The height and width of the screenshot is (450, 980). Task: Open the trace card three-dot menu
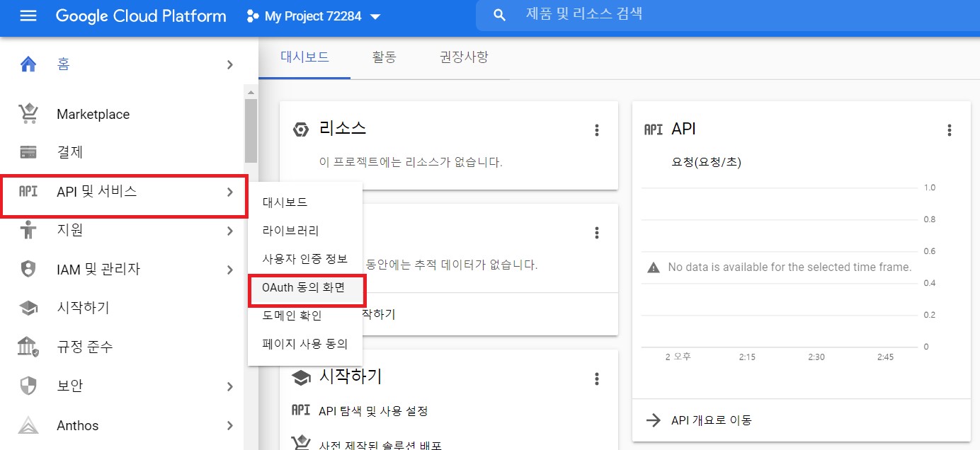click(597, 233)
